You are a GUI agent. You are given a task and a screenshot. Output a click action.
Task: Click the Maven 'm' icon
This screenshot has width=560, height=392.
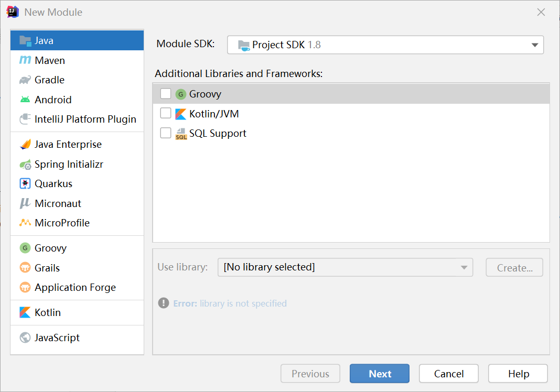[x=25, y=60]
